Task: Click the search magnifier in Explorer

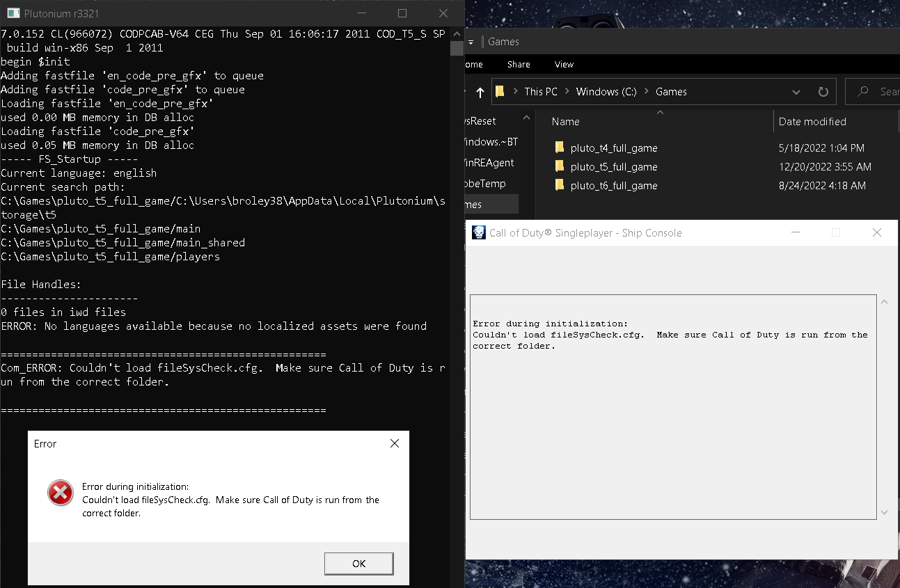Action: coord(864,92)
